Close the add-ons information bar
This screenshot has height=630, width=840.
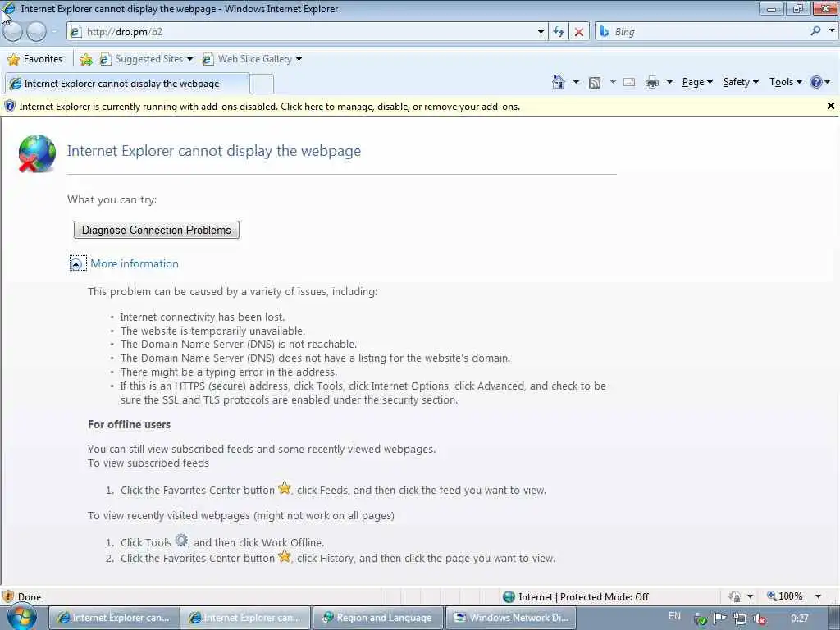831,106
